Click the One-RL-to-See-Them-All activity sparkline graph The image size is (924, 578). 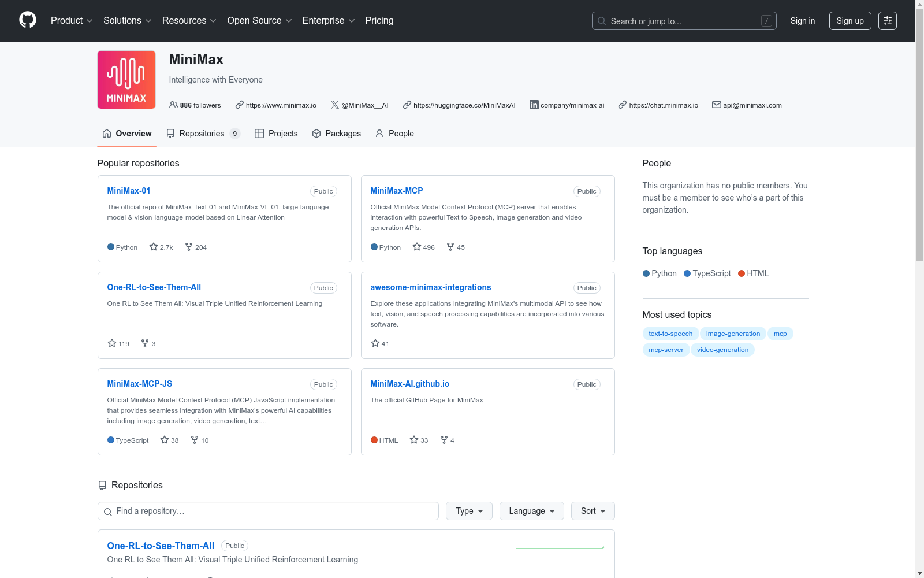point(560,547)
